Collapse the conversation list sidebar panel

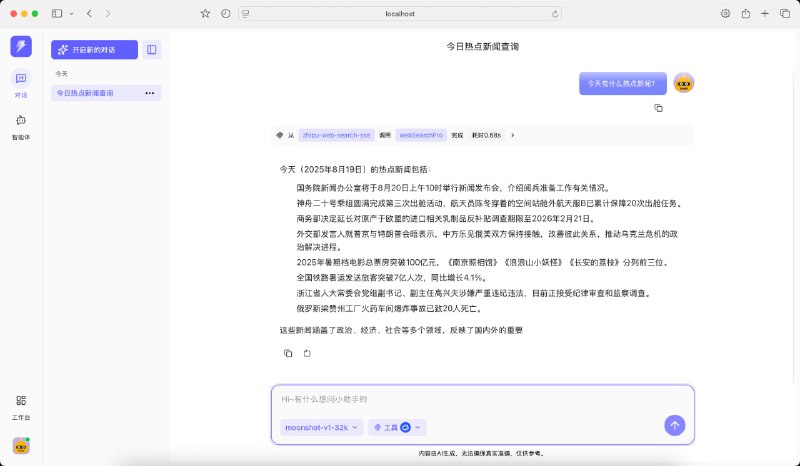pyautogui.click(x=151, y=49)
